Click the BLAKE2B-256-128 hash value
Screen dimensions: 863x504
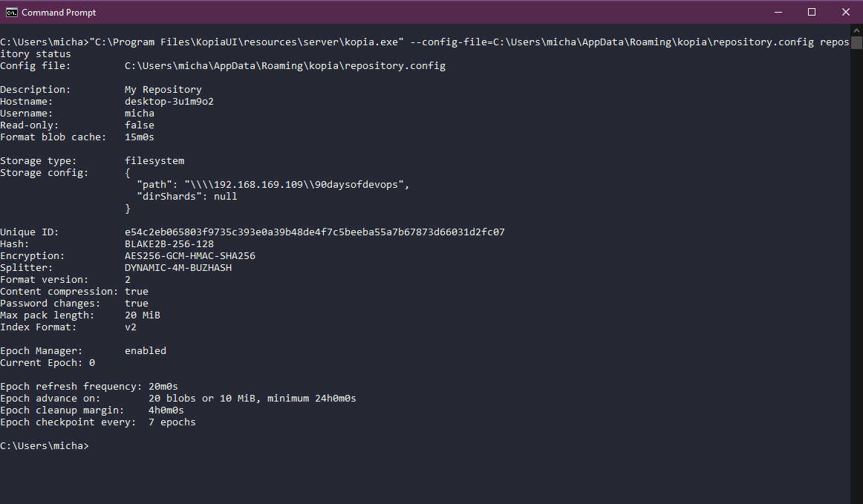[x=169, y=244]
